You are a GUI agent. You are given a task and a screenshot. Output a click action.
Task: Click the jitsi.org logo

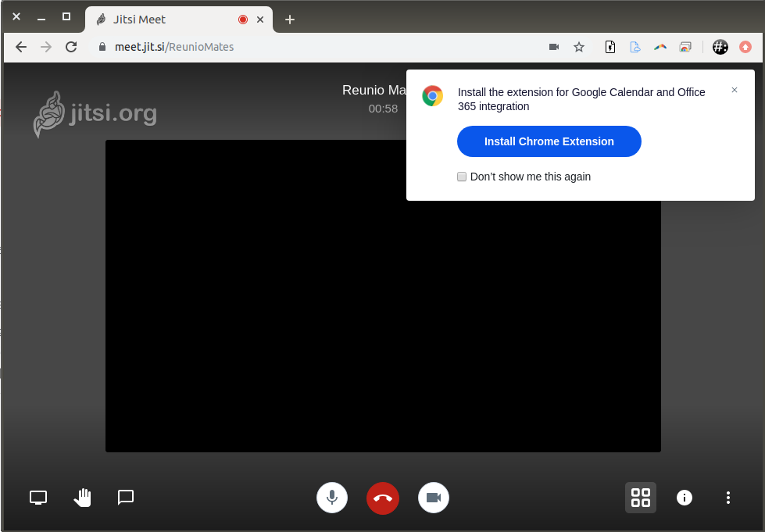[x=95, y=114]
